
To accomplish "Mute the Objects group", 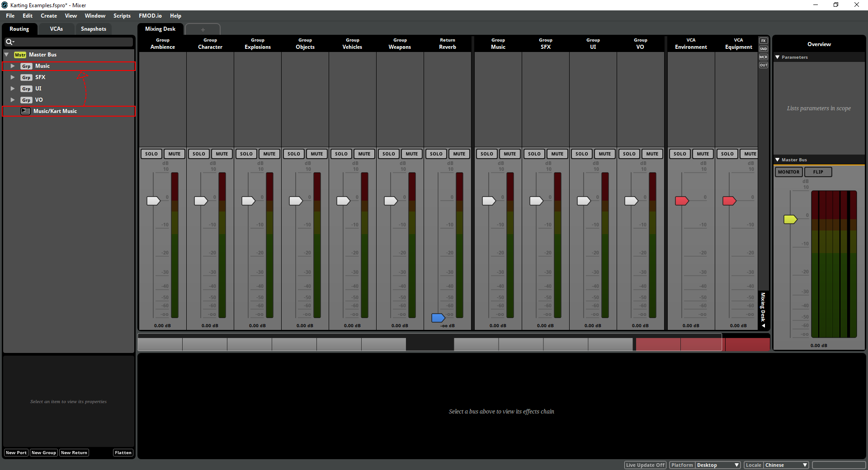I will (316, 154).
